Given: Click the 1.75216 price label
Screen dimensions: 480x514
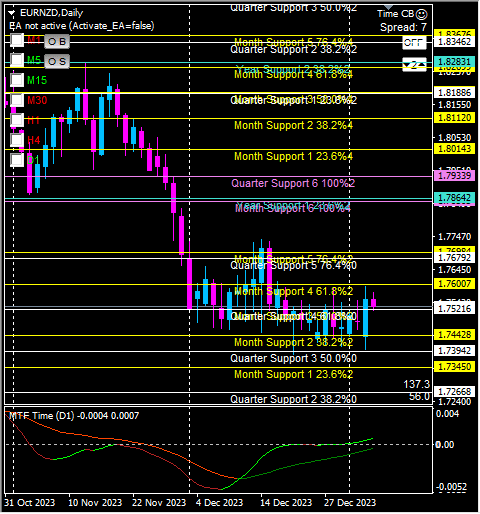Looking at the screenshot, I should 454,309.
